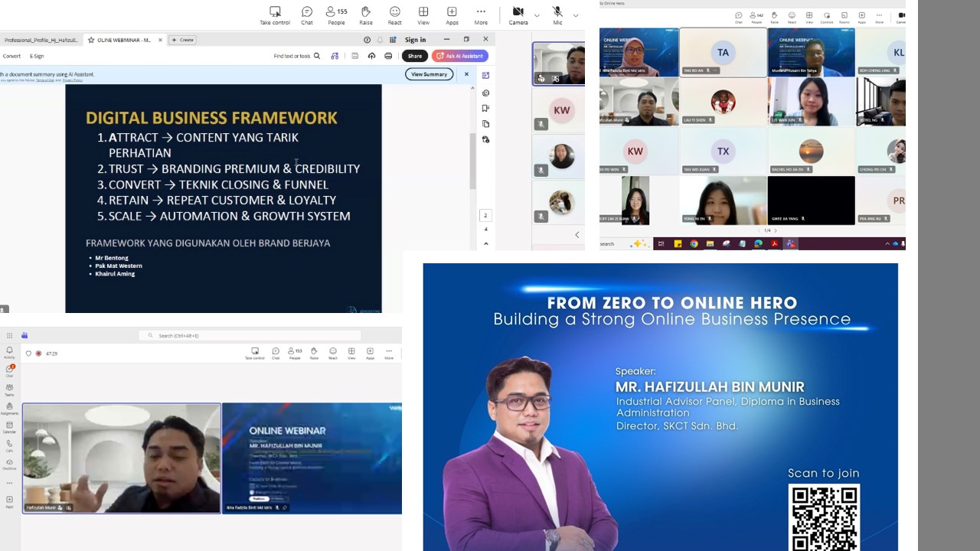Open the Apps button in top meeting toolbar
Image resolution: width=980 pixels, height=551 pixels.
pos(452,15)
